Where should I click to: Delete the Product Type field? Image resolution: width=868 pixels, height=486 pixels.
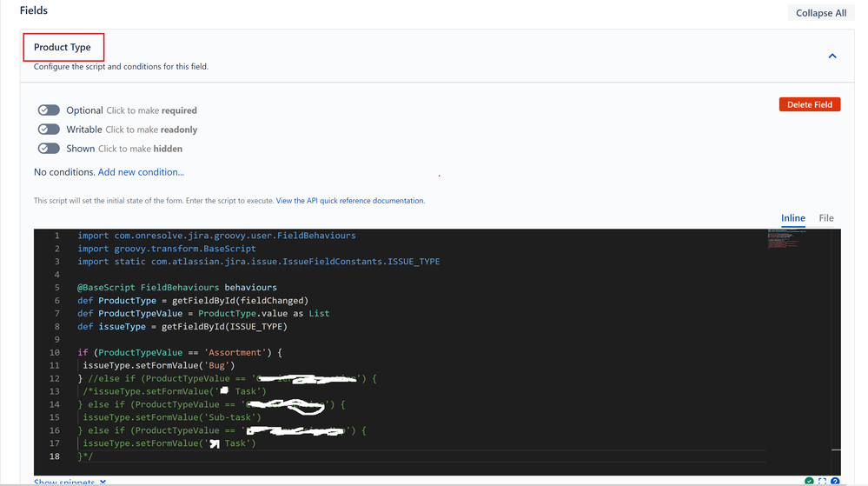(809, 104)
